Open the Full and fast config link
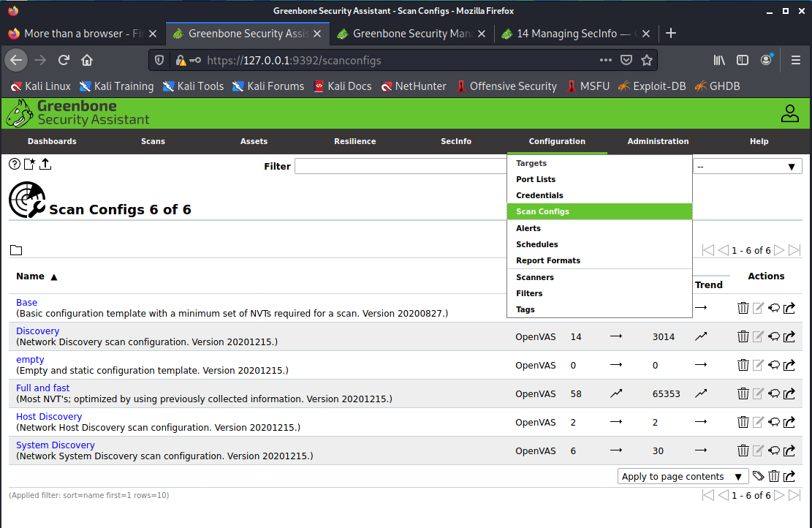Screen dimensions: 812x528 pyautogui.click(x=43, y=388)
